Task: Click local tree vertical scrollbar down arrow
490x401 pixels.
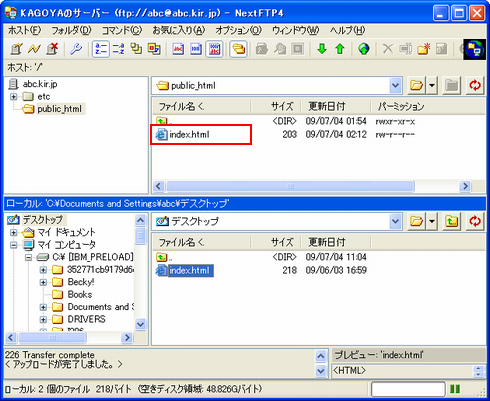Action: pos(140,324)
